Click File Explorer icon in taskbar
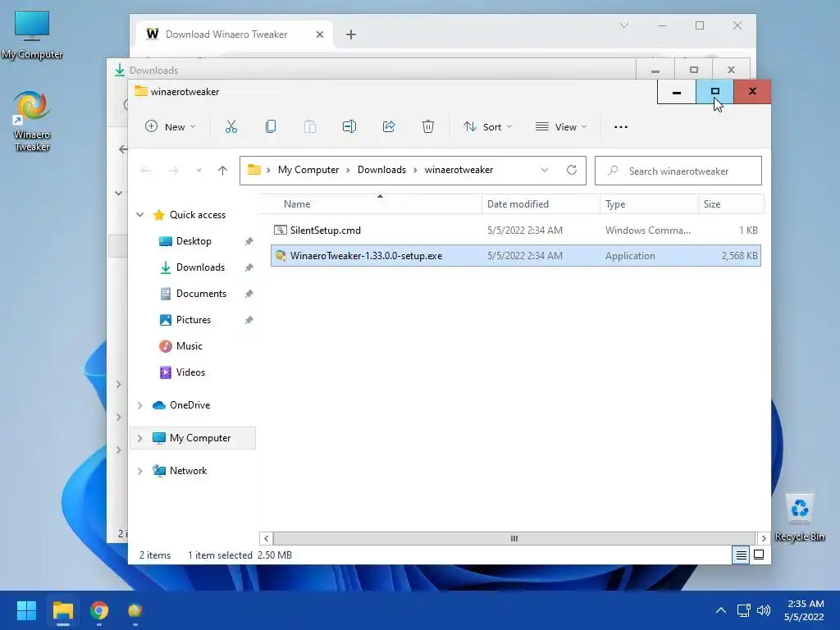Screen dimensions: 840x630 point(62,610)
